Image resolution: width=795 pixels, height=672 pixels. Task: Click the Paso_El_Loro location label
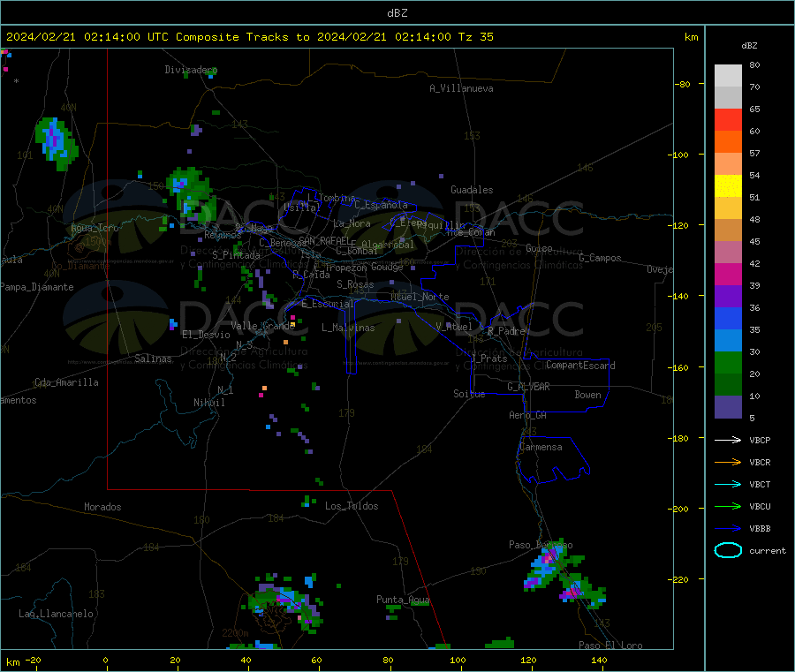tap(610, 646)
